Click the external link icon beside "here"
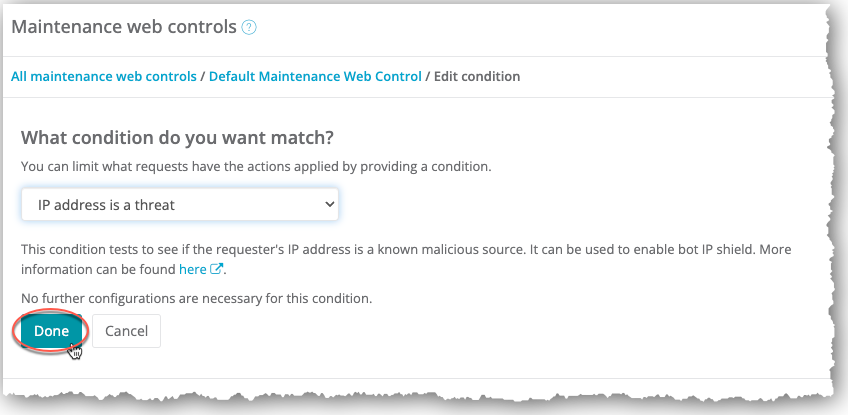Viewport: 848px width, 415px height. [216, 269]
